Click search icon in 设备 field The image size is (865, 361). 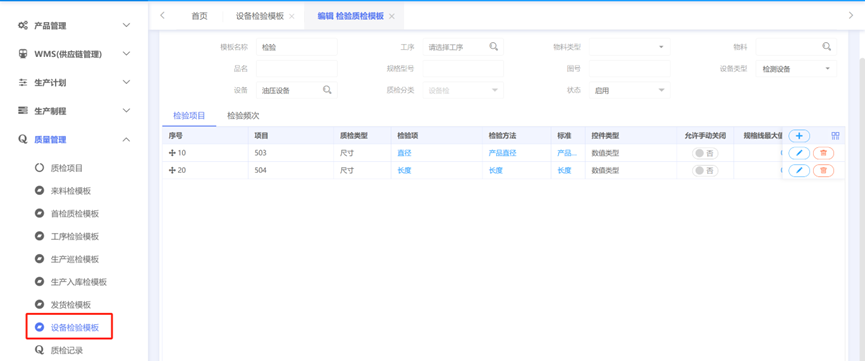(327, 90)
